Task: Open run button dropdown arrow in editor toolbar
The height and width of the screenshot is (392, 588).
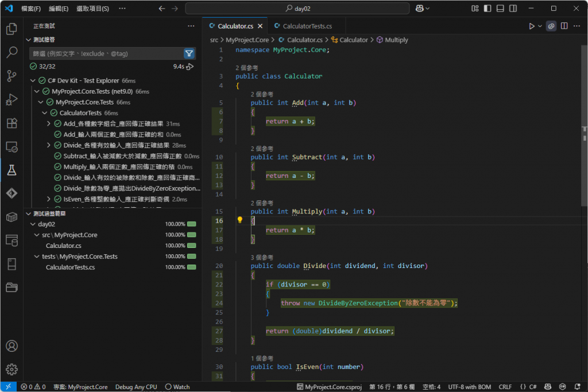Action: [540, 26]
